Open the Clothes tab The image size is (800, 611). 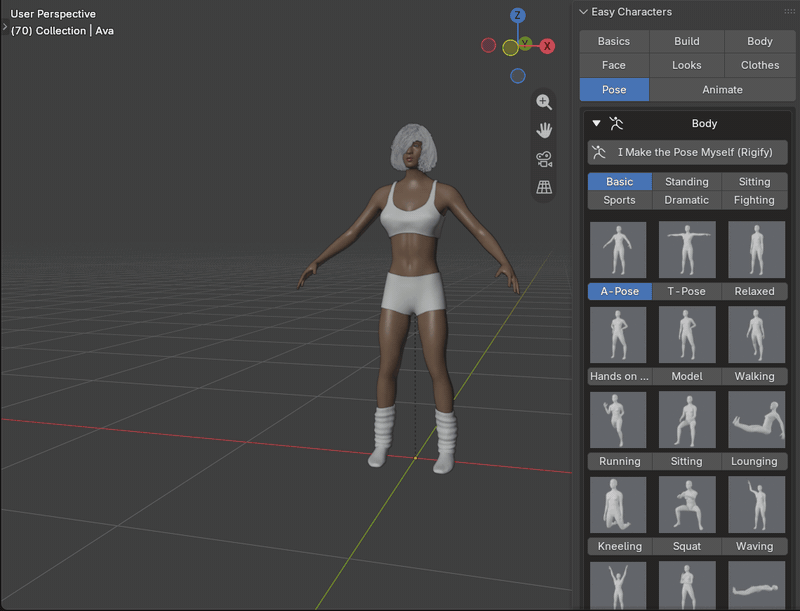pos(760,65)
